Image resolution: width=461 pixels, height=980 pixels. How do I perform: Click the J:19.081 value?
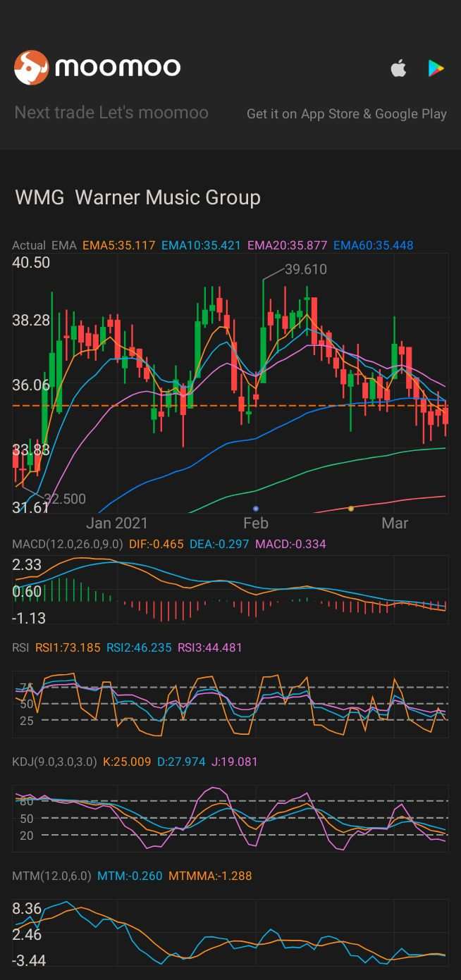click(235, 762)
